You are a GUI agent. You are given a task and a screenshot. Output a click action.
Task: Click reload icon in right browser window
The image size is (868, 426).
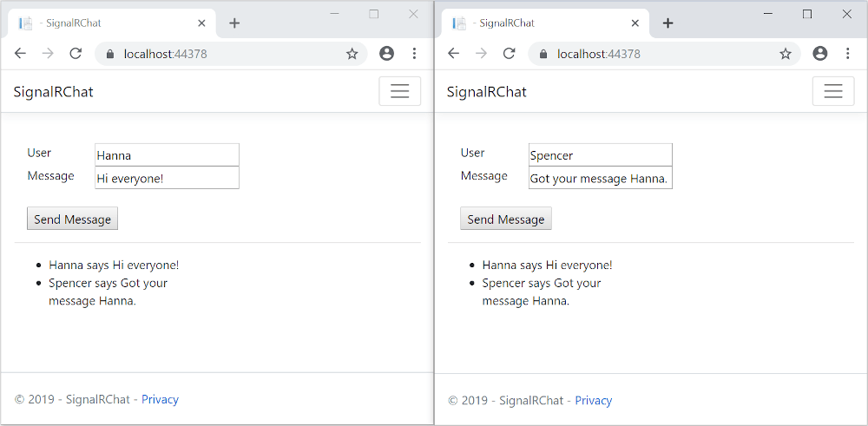pyautogui.click(x=509, y=54)
